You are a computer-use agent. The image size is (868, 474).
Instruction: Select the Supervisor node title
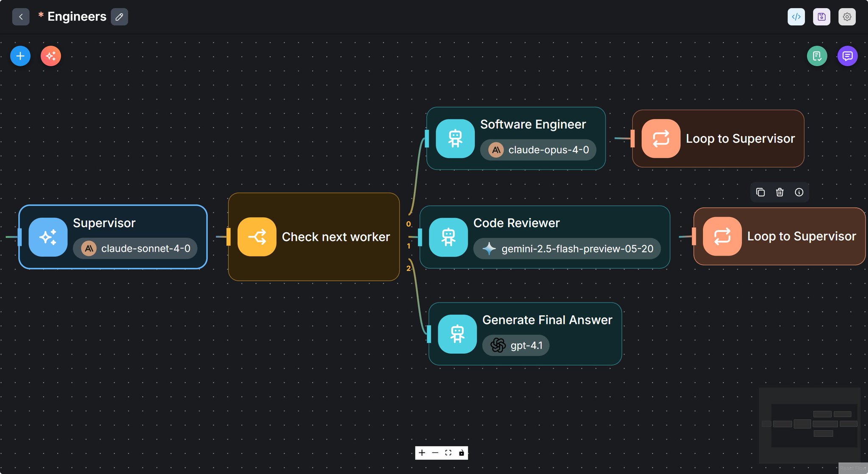pos(104,223)
